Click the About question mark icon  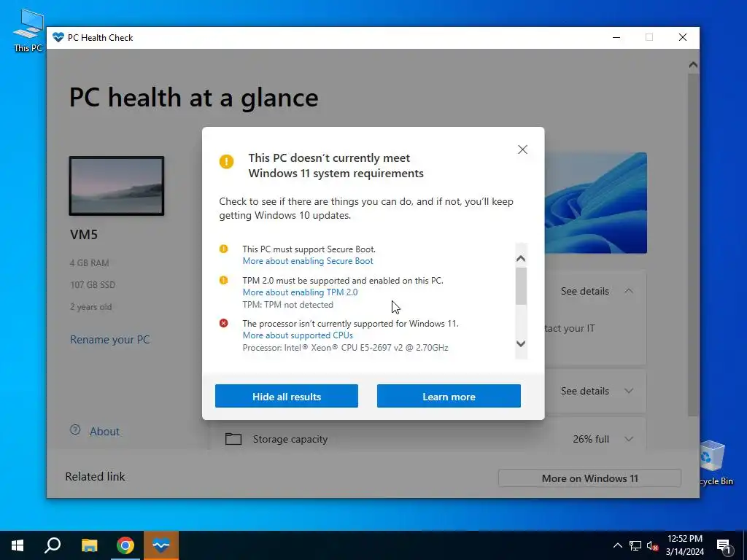pyautogui.click(x=75, y=430)
